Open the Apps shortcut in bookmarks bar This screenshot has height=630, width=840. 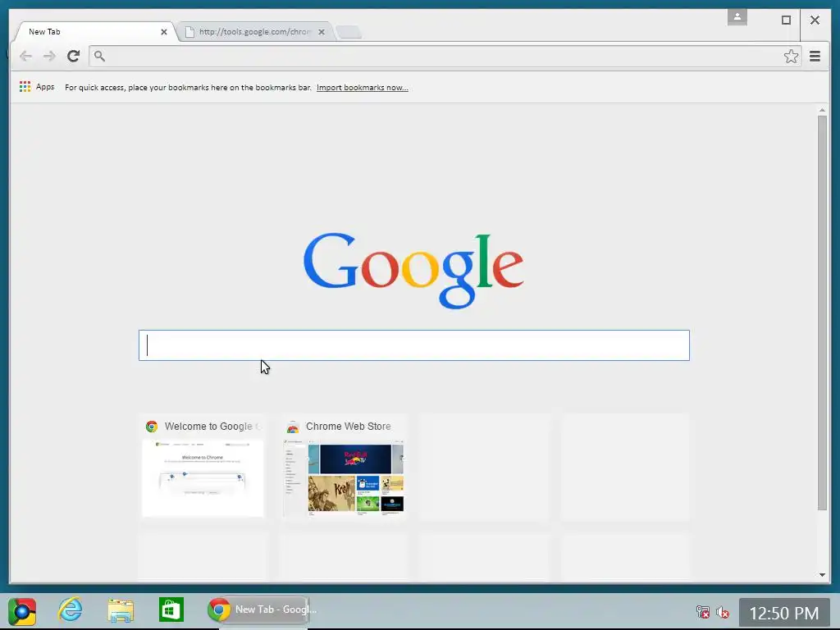coord(37,87)
